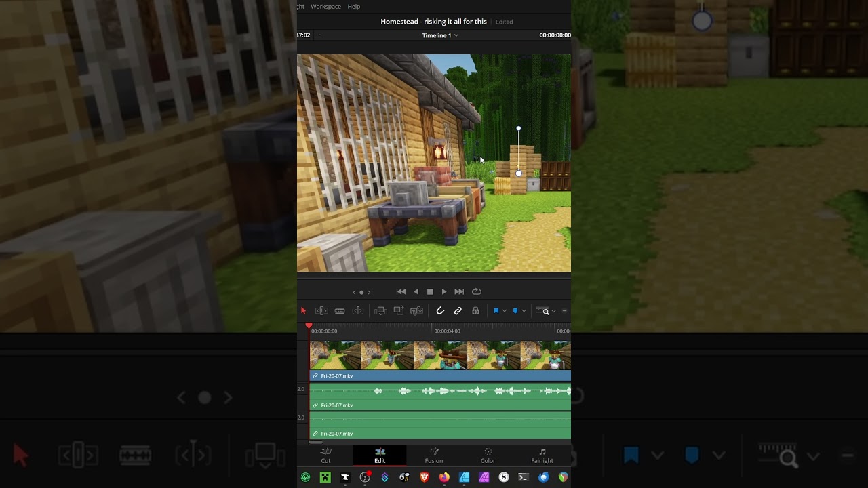Toggle loop playback
Screen dimensions: 868x488
tap(476, 291)
